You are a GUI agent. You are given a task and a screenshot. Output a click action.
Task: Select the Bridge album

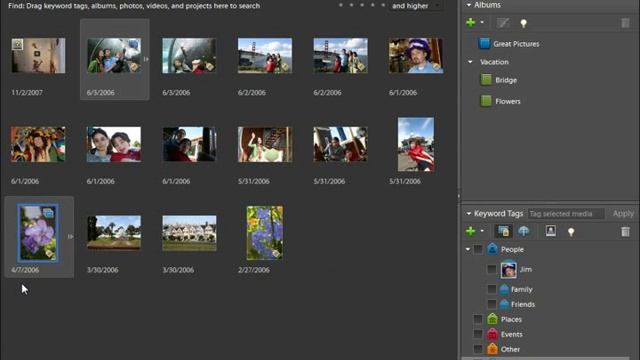click(x=506, y=80)
